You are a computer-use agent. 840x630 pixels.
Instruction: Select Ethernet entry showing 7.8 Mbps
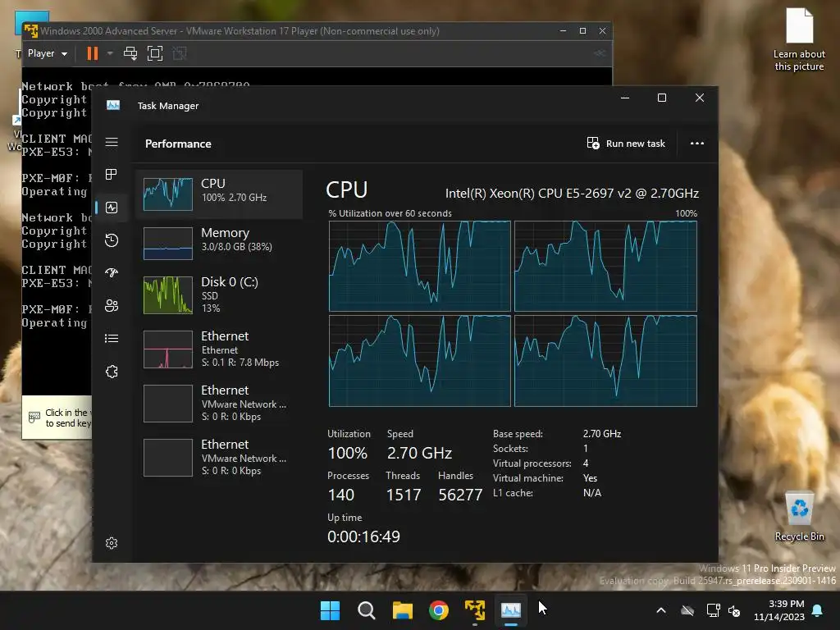tap(220, 349)
